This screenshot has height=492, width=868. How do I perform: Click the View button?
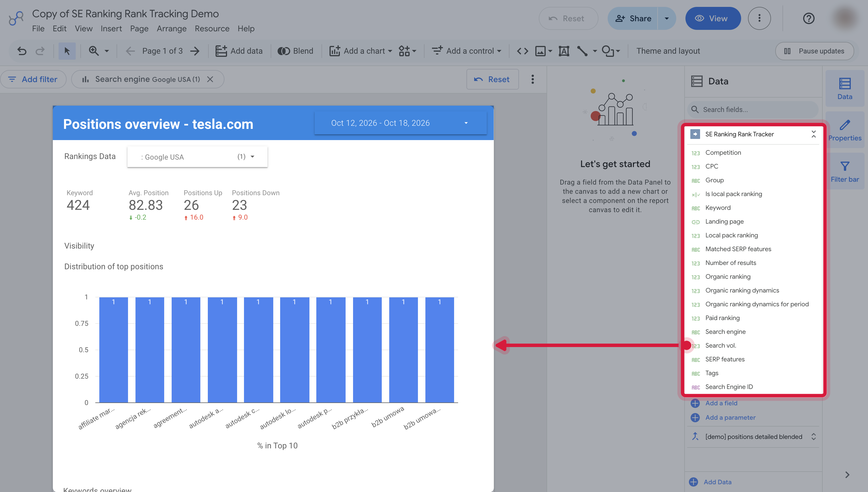tap(713, 19)
